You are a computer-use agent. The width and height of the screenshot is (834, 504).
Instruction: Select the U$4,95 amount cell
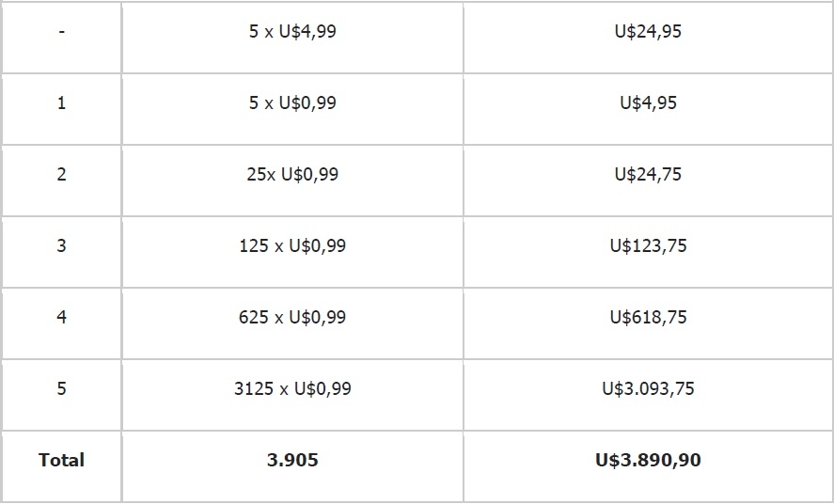point(648,103)
